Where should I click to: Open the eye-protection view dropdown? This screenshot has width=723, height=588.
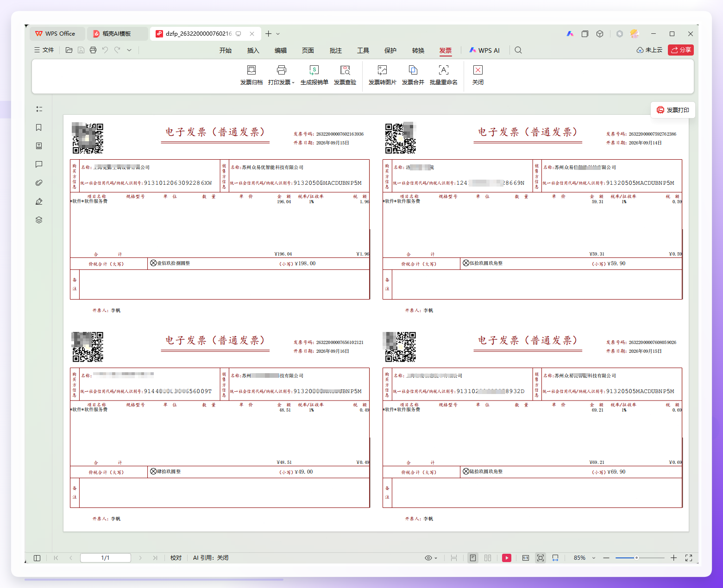[x=431, y=558]
